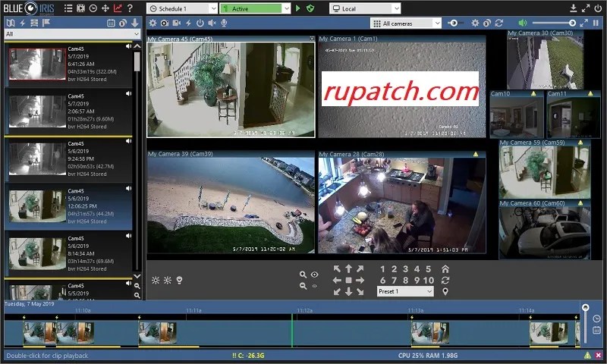Select the Cam45 5/6/2019 12:06:25 PM clip thumbnail
Image resolution: width=607 pixels, height=364 pixels.
(x=37, y=206)
